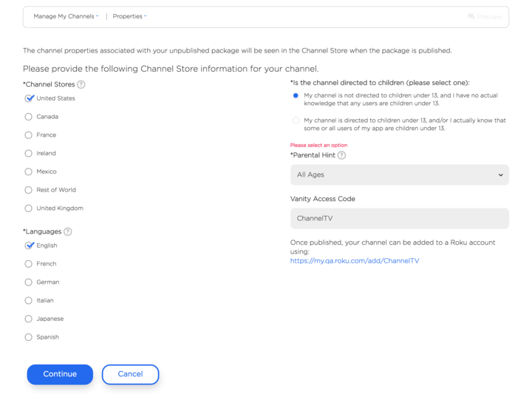532x400 pixels.
Task: Open the Parental Hint dropdown
Action: tap(399, 175)
